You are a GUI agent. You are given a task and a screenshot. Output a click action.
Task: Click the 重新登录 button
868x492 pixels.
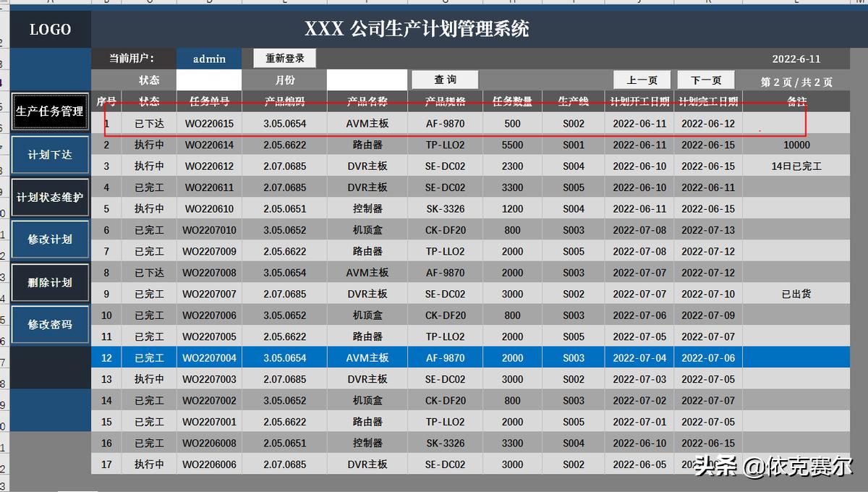(x=284, y=58)
